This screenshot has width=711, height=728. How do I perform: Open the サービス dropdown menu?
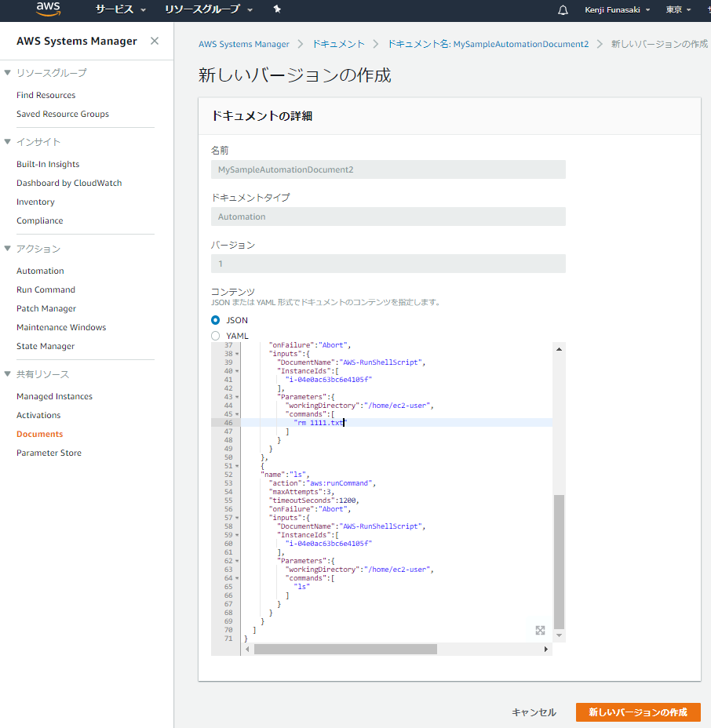pyautogui.click(x=121, y=9)
